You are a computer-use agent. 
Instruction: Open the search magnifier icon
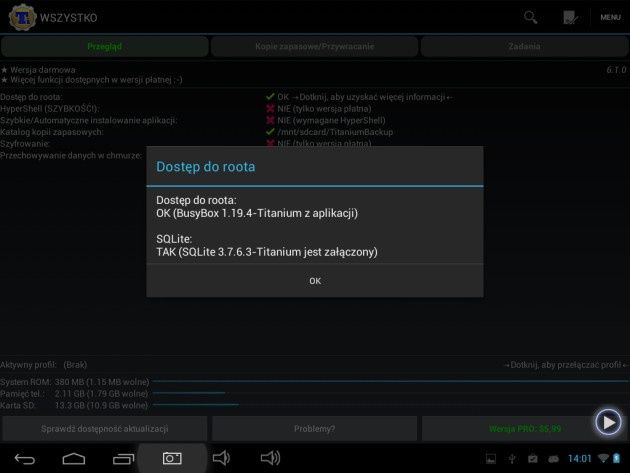tap(530, 17)
